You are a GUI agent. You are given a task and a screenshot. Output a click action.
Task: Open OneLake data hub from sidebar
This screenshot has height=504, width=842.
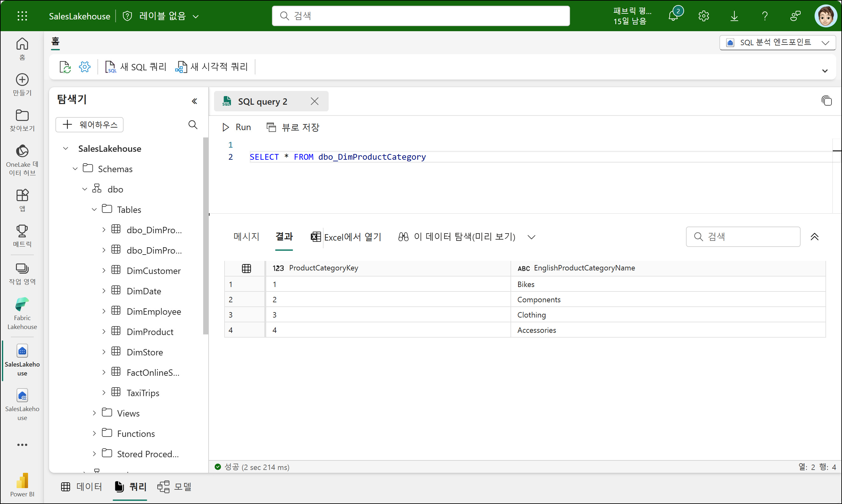[x=22, y=160]
